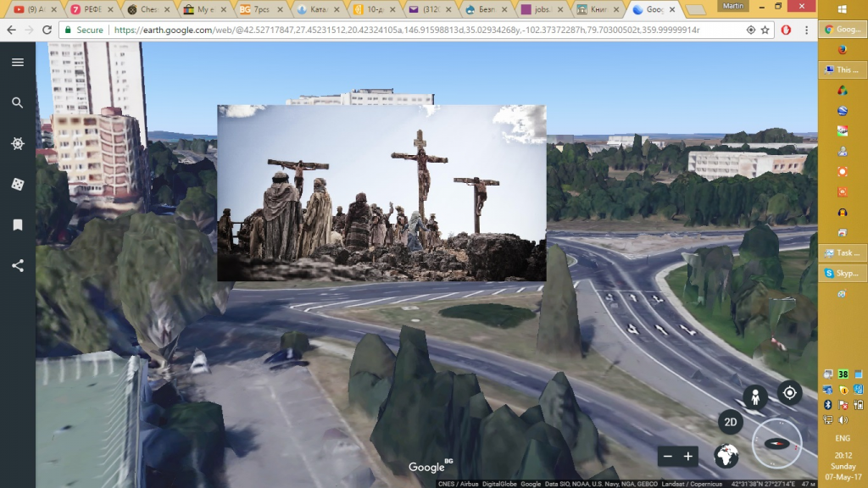Open Skype from the taskbar
Screen dimensions: 868x488
pos(843,274)
